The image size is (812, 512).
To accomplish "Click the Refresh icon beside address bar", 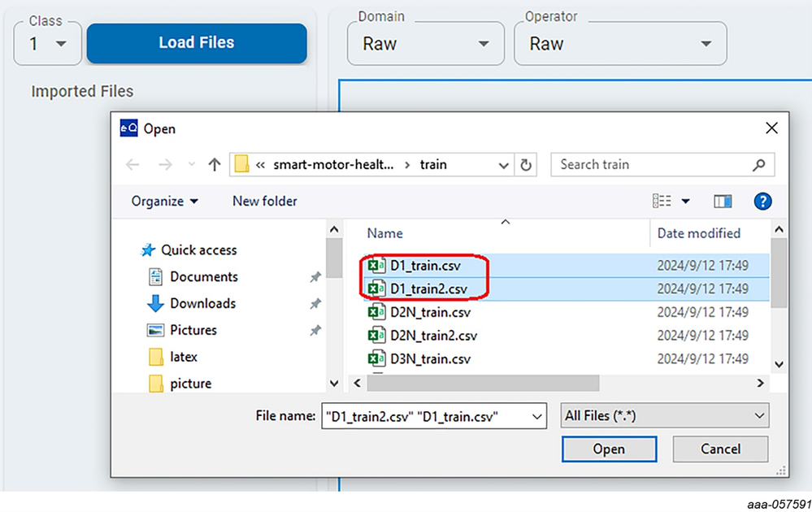I will point(526,165).
